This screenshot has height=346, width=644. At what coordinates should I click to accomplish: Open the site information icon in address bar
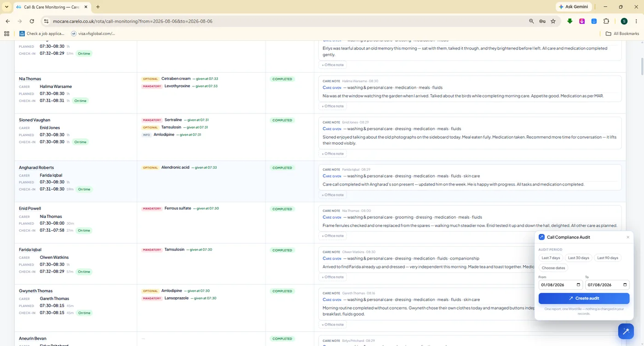46,21
